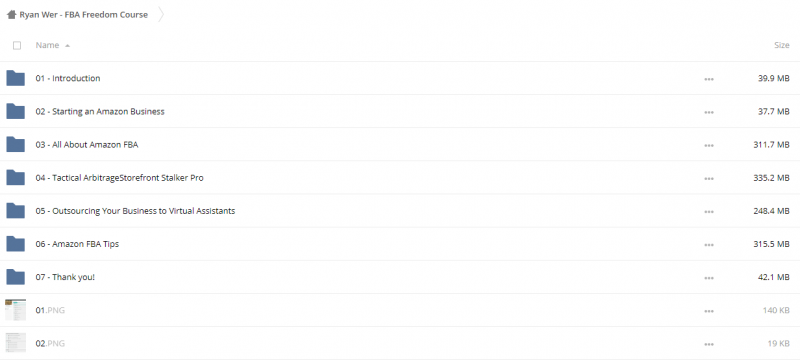Click folder icon of 03 - All About Amazon FBA
Screen dimensions: 800x360
coord(15,144)
